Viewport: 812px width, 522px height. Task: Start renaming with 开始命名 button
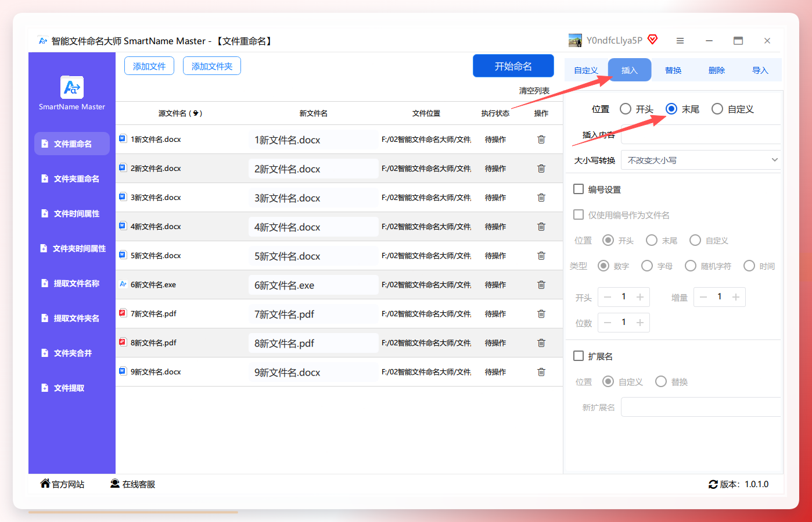point(513,66)
